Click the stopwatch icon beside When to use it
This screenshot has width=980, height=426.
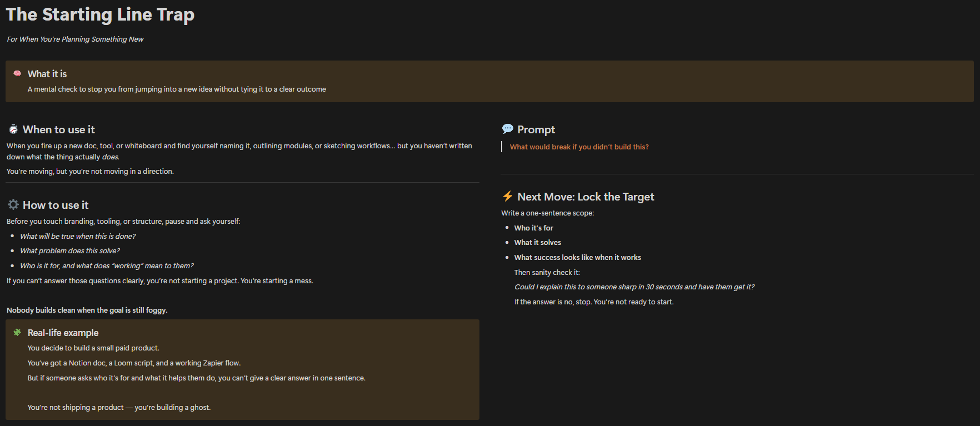tap(13, 129)
